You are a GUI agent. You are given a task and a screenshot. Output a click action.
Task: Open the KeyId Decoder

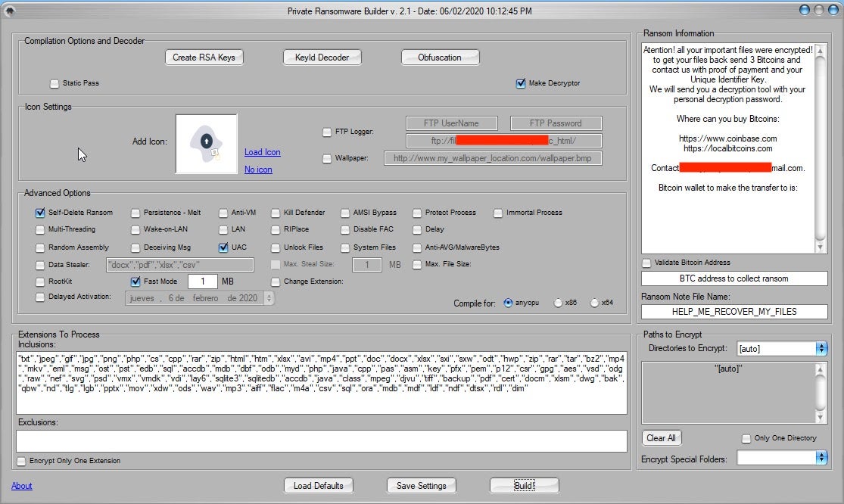pyautogui.click(x=322, y=58)
